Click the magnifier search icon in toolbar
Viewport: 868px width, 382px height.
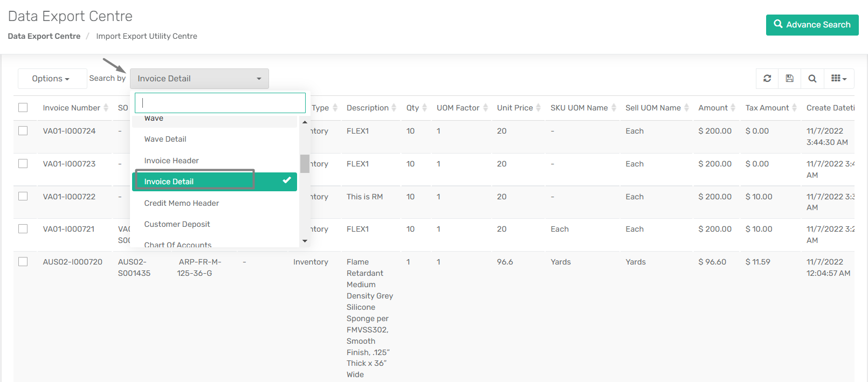click(x=812, y=79)
